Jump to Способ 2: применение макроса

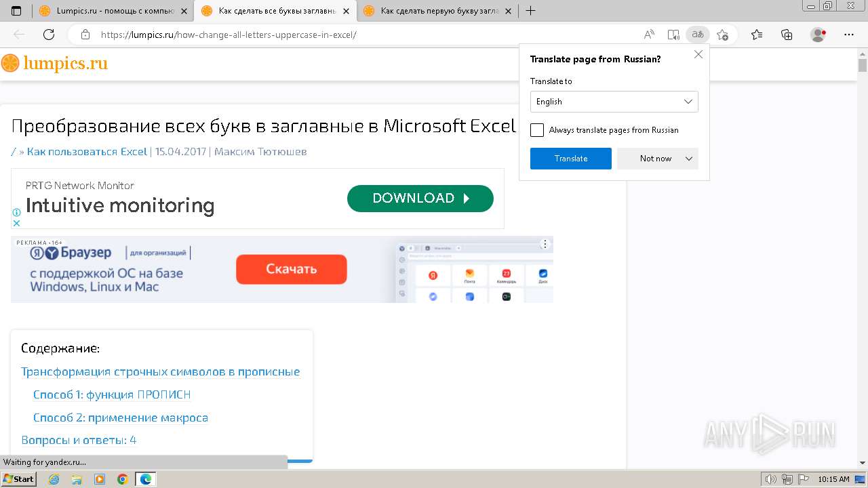(x=121, y=418)
